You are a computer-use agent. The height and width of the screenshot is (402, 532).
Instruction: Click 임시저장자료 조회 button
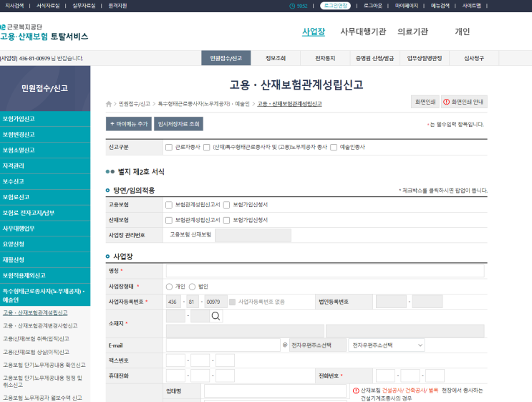coord(178,124)
